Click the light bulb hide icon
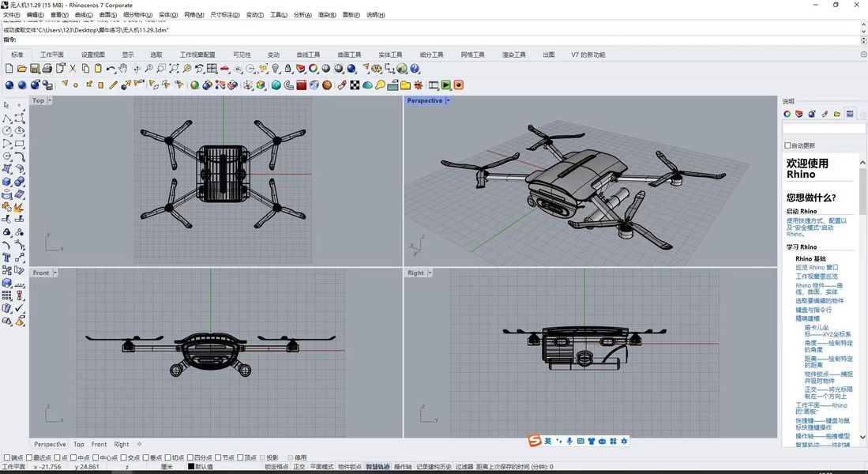The width and height of the screenshot is (868, 474). 275,68
